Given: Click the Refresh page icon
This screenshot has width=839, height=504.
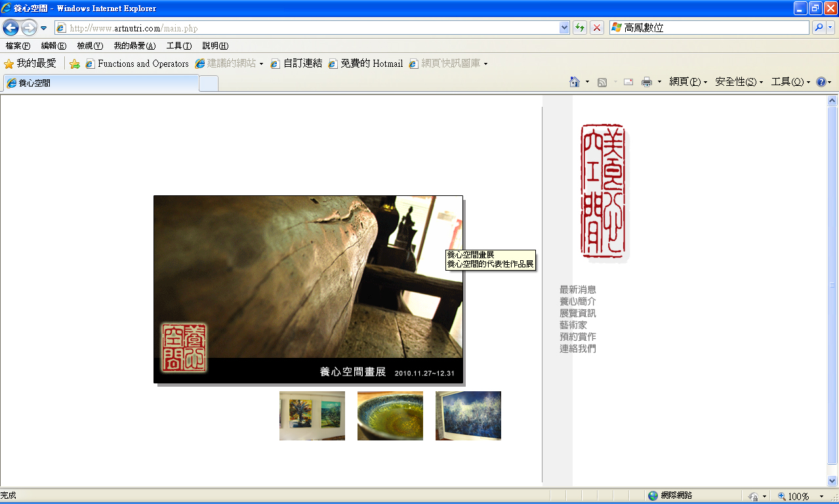Looking at the screenshot, I should [x=580, y=28].
